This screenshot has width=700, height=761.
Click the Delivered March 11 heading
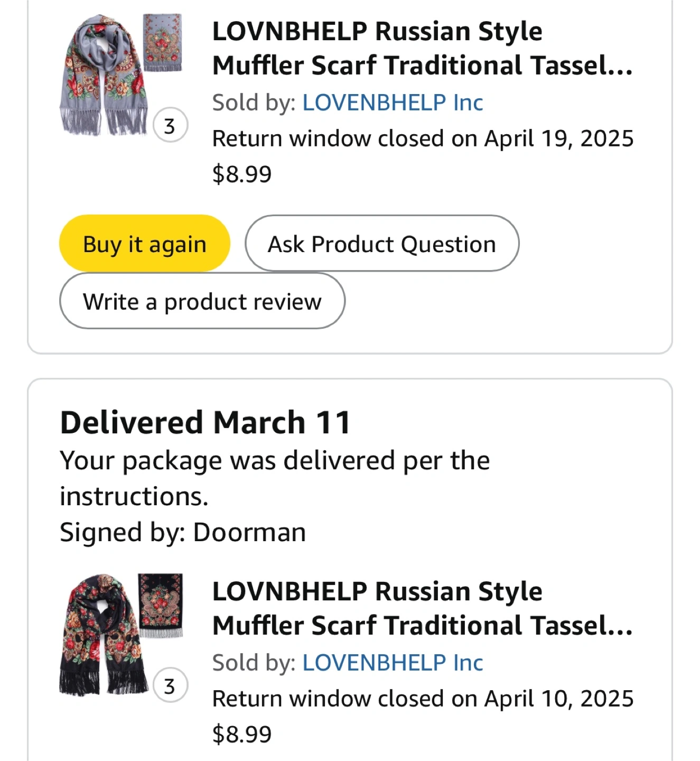[x=206, y=422]
